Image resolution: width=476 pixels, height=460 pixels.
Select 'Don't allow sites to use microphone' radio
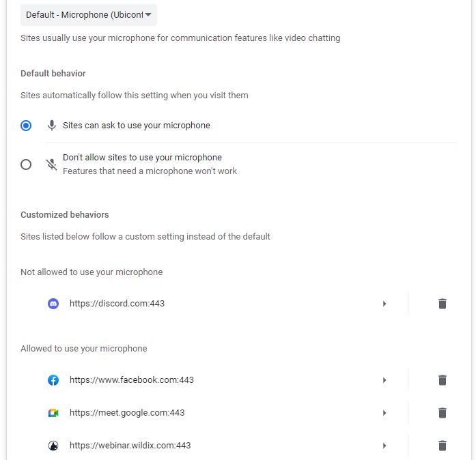pos(26,164)
